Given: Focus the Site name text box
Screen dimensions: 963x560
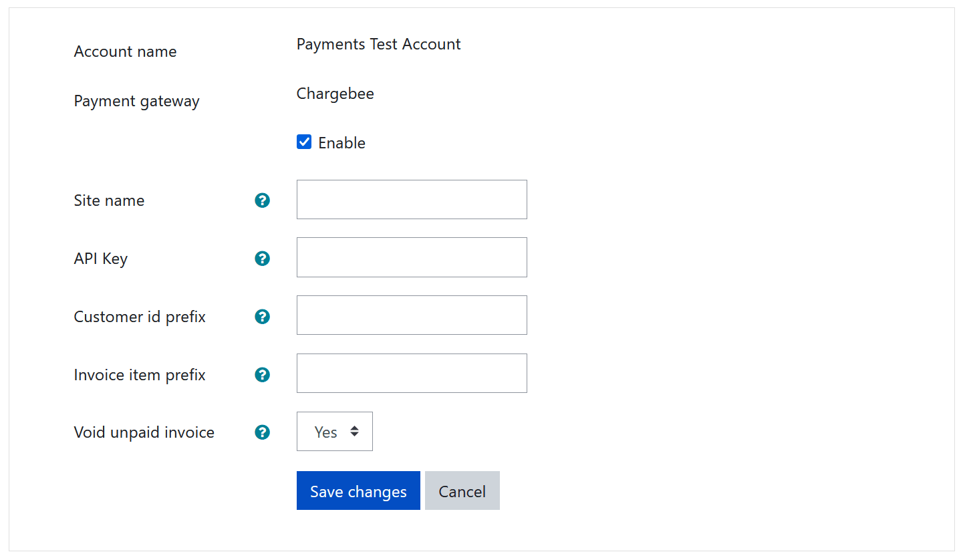Looking at the screenshot, I should pyautogui.click(x=412, y=199).
